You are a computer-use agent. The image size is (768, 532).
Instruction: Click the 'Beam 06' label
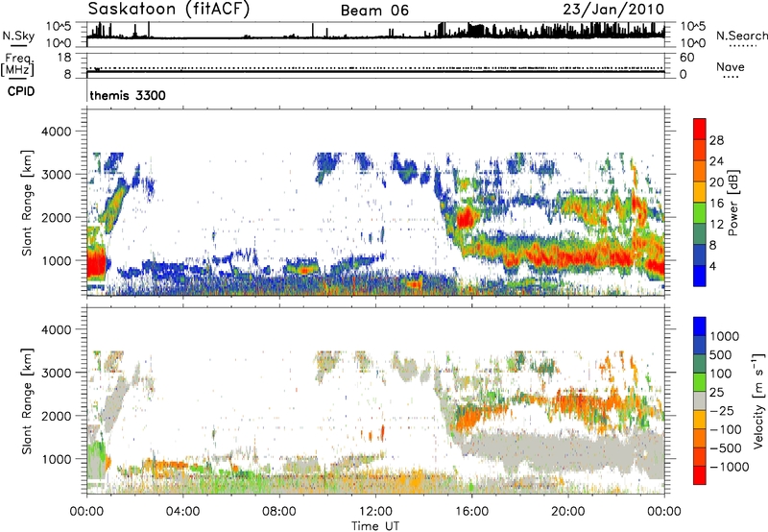pos(374,11)
